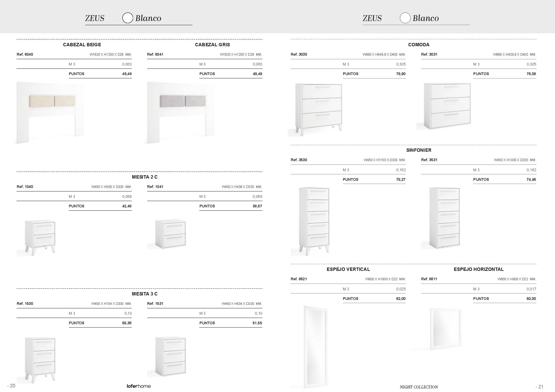Click dimensions W450 X H556 X D330 MM.

[111, 187]
